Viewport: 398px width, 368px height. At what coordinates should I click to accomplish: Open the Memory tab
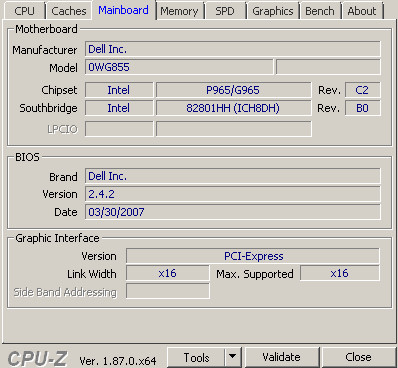coord(179,11)
